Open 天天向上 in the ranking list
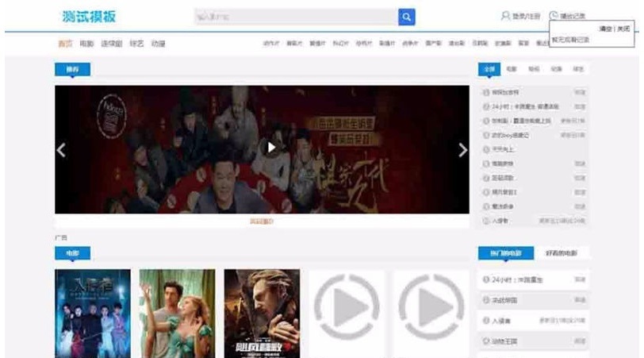644x358 pixels. [504, 149]
